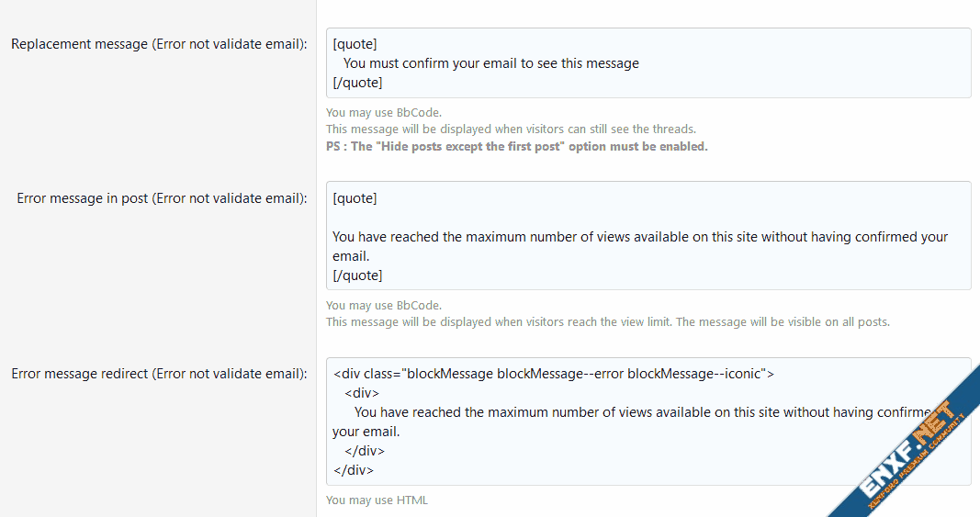Place cursor on [quote] in Error message in post
The height and width of the screenshot is (517, 980).
[355, 197]
